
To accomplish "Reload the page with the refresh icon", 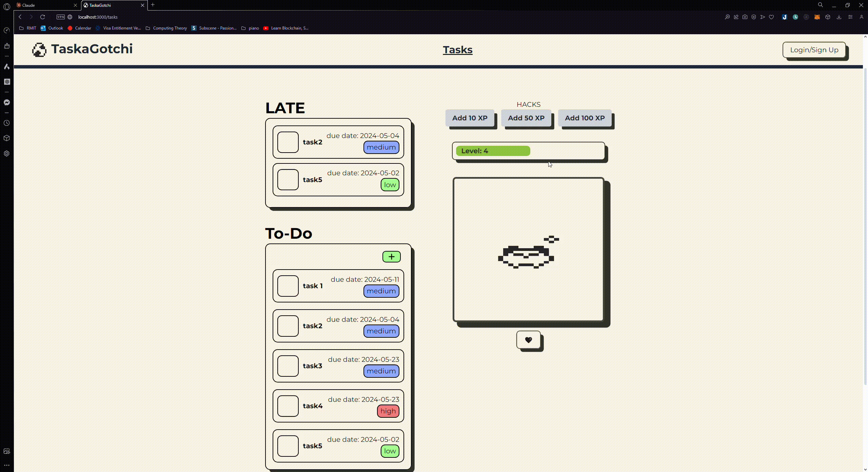I will tap(42, 17).
